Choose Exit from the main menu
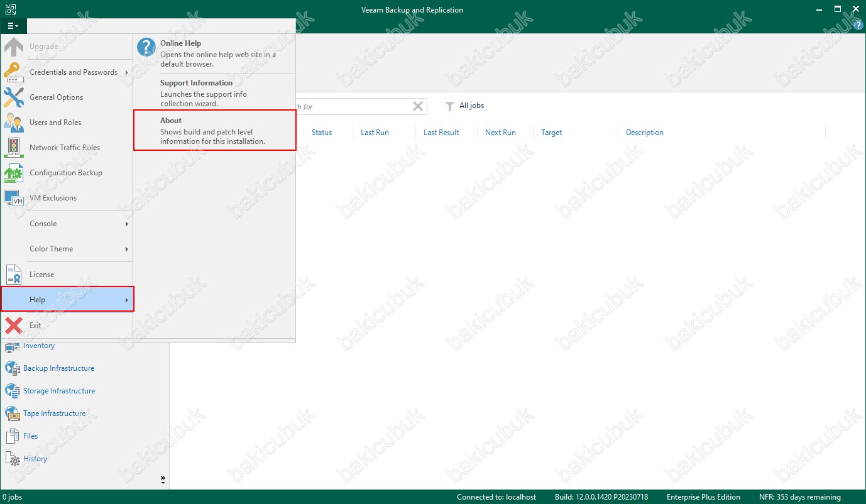 pyautogui.click(x=67, y=326)
